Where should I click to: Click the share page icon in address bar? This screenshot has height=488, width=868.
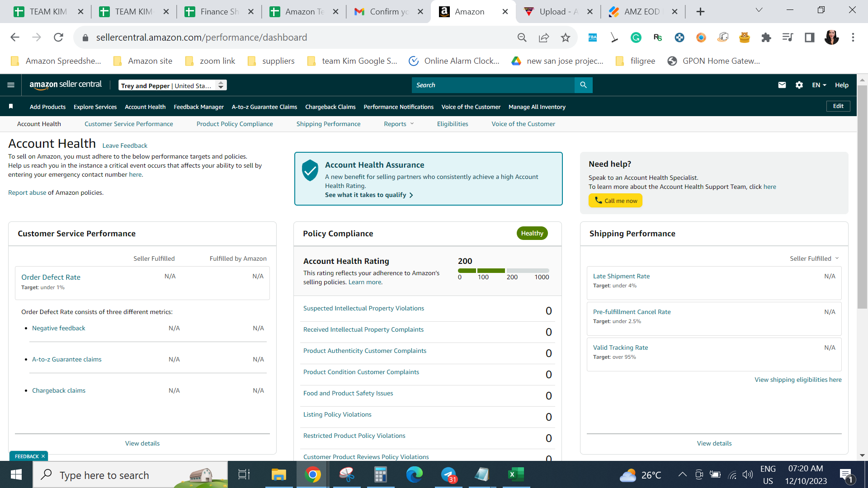[544, 38]
